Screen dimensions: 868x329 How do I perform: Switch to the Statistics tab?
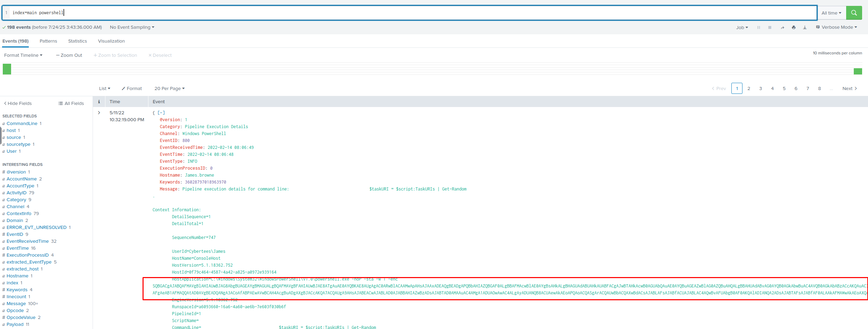click(x=77, y=41)
